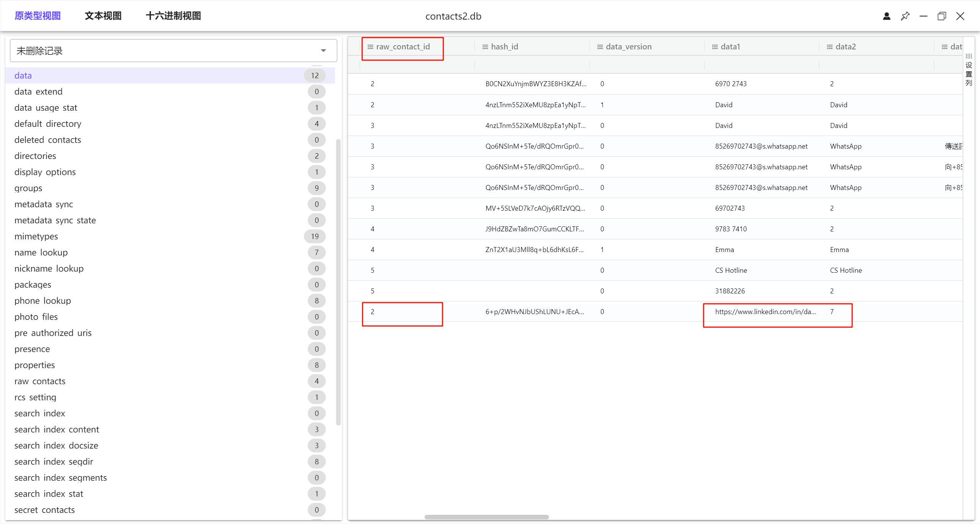Open the raw contacts table

click(x=40, y=381)
